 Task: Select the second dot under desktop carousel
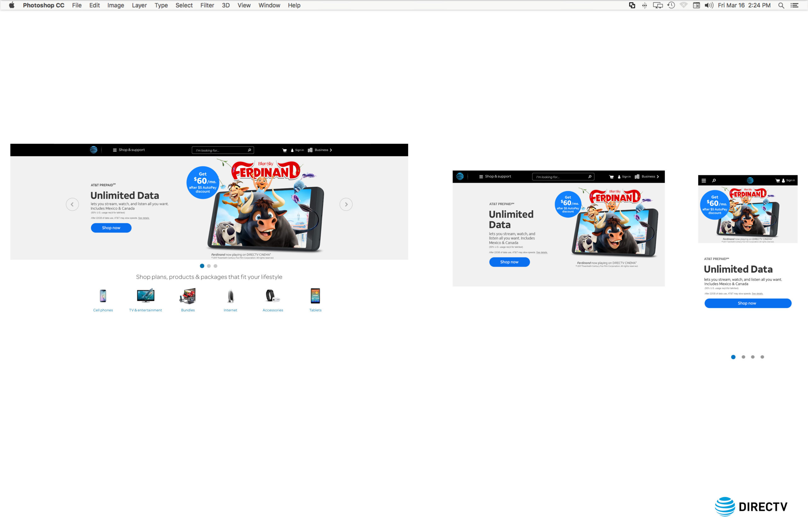(209, 266)
